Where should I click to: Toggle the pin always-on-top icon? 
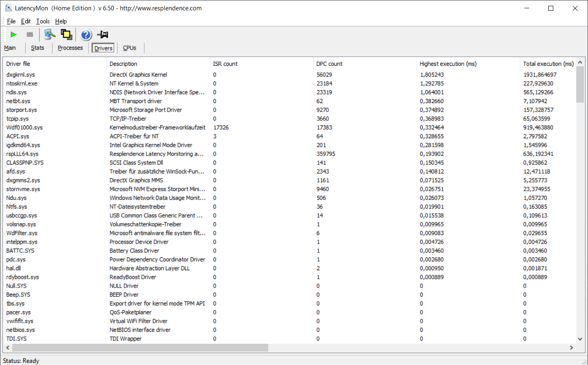point(103,35)
